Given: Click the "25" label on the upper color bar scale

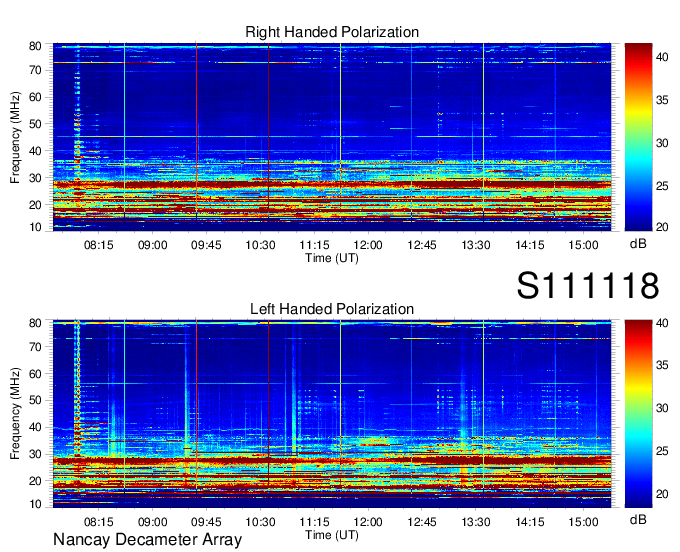Looking at the screenshot, I should pyautogui.click(x=662, y=186).
